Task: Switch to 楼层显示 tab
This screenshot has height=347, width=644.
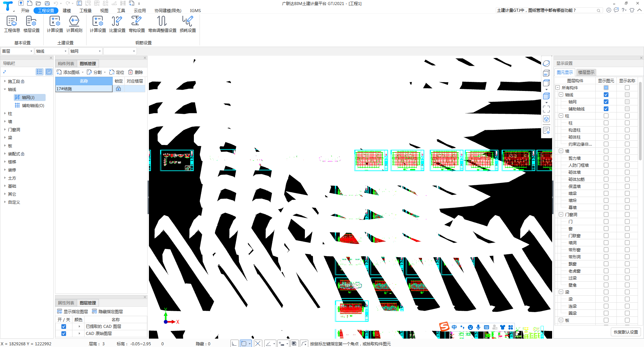Action: point(586,72)
